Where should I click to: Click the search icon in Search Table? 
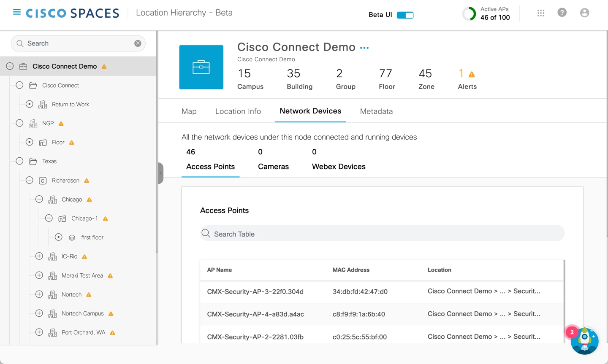click(206, 233)
